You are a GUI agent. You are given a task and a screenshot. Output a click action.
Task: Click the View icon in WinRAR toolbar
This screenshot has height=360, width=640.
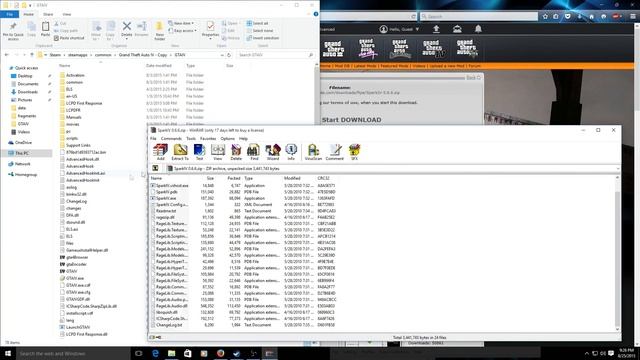[x=218, y=152]
